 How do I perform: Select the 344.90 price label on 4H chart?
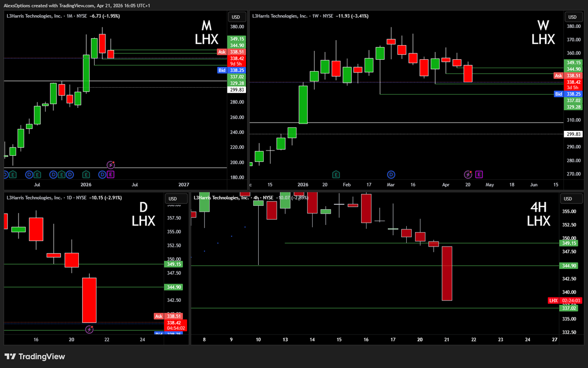(569, 266)
